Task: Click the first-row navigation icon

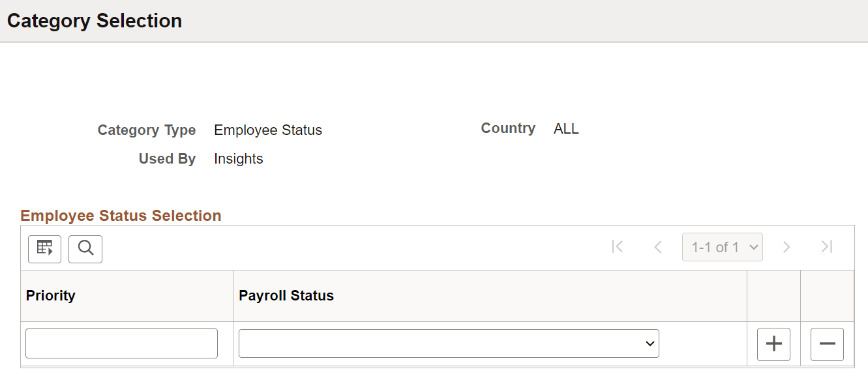Action: tap(616, 247)
